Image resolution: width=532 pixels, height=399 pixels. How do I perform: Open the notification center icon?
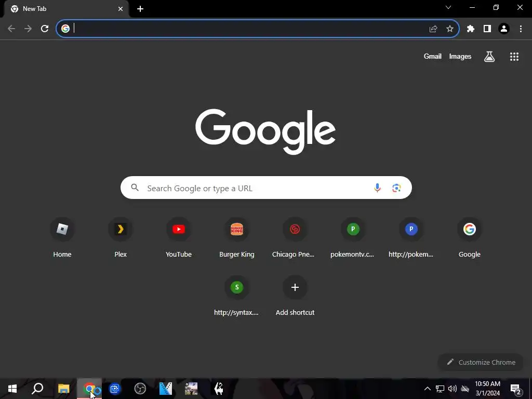coord(515,389)
